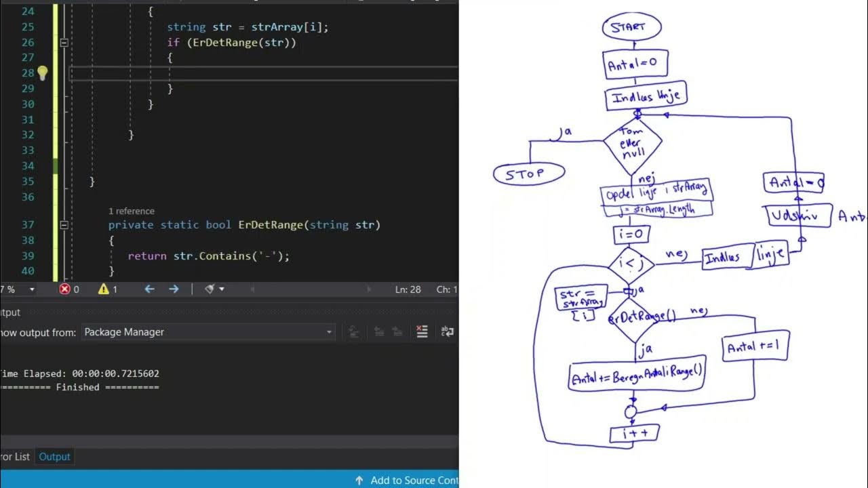Switch to the Error List tab
Viewport: 868px width, 488px height.
[15, 457]
